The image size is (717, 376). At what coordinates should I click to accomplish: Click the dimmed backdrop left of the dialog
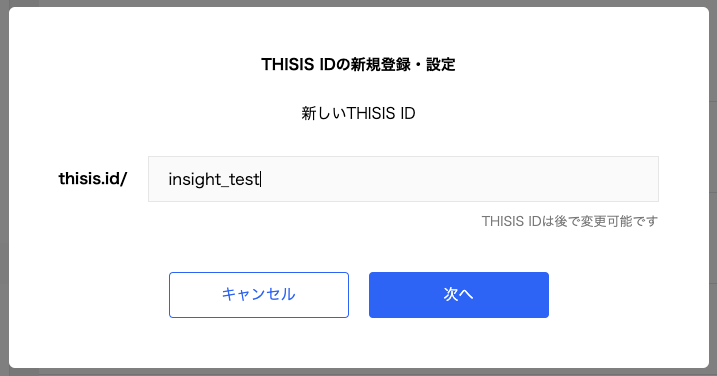point(4,188)
